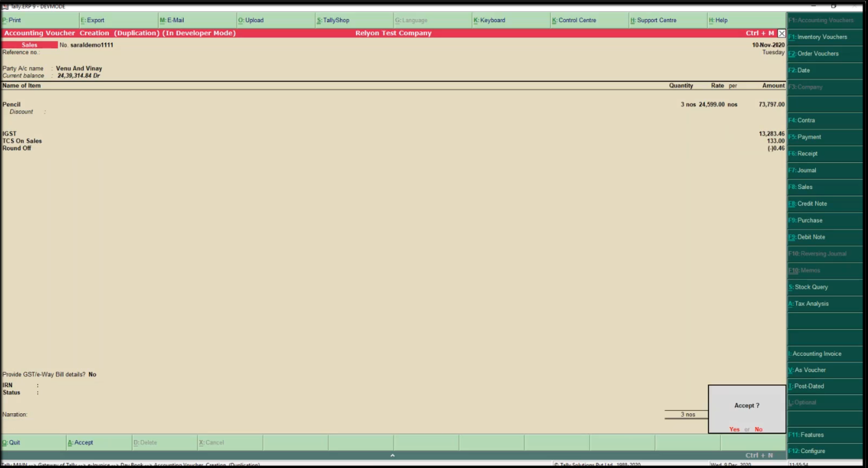The height and width of the screenshot is (468, 868).
Task: Switch to Debit Note voucher
Action: coord(825,237)
